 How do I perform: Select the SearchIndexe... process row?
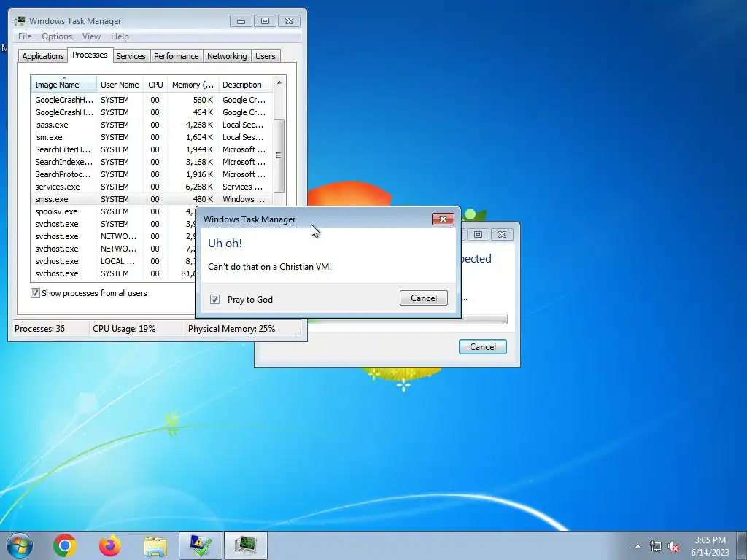click(152, 162)
